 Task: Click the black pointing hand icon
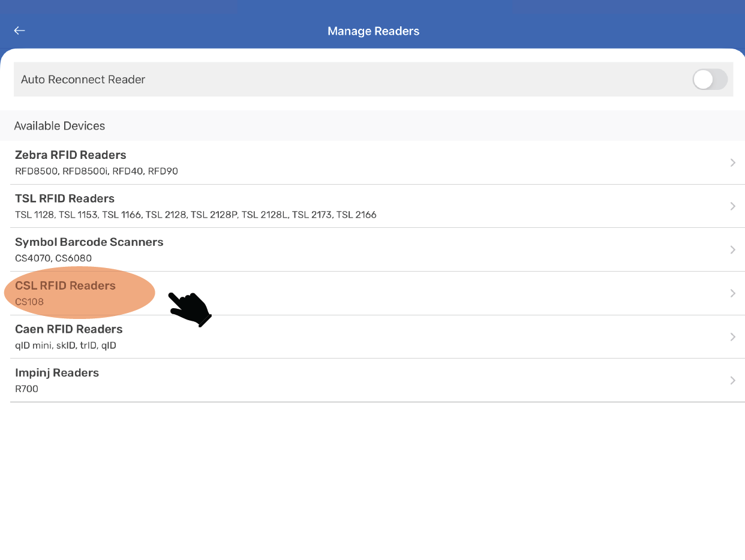pos(190,309)
